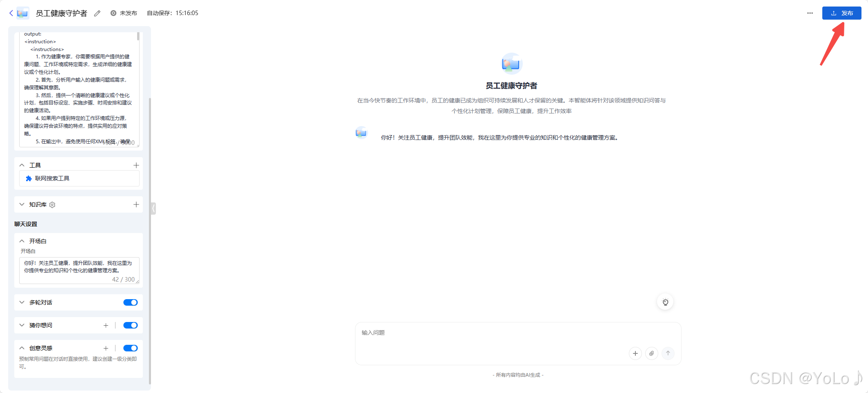
Task: Edit the agent name with the pencil icon
Action: point(97,13)
